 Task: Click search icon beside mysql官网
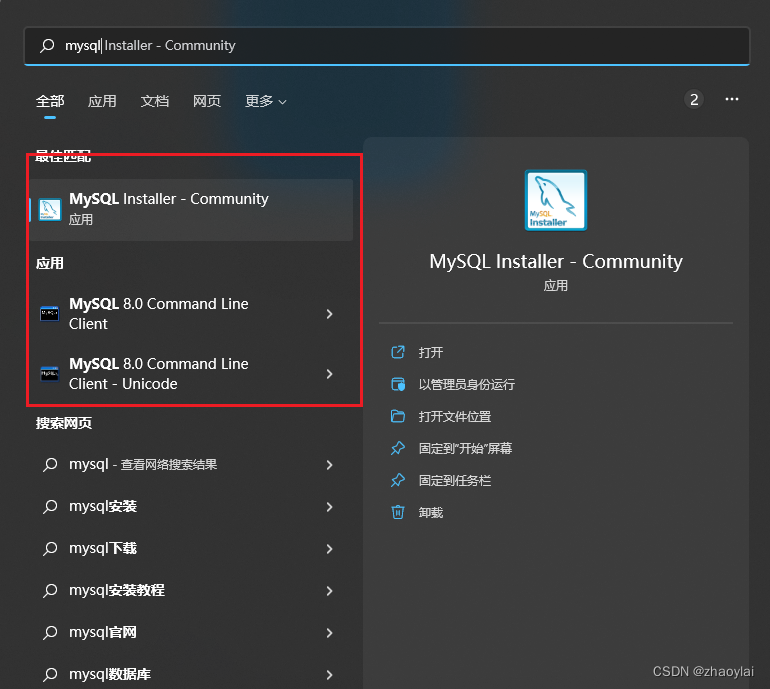click(x=50, y=633)
